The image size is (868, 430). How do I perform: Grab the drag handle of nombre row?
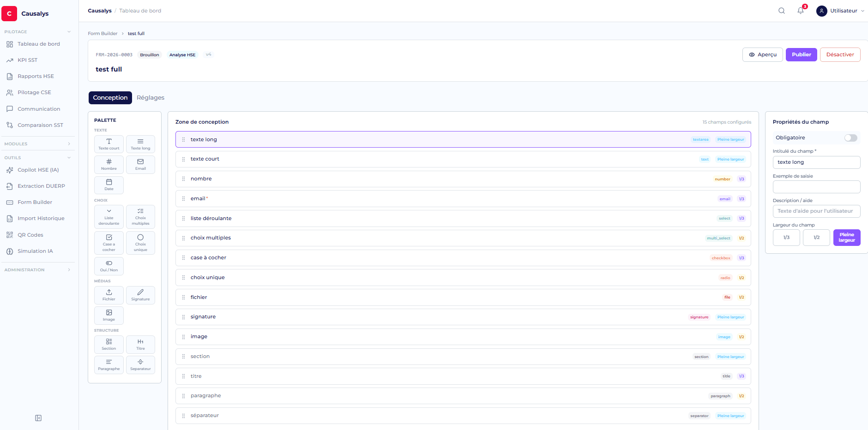click(183, 179)
